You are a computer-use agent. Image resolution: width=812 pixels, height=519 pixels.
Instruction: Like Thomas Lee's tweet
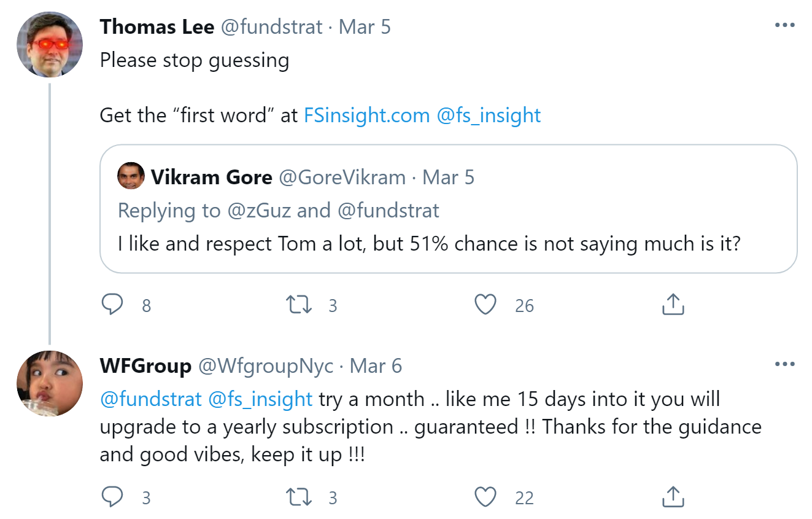(x=485, y=305)
